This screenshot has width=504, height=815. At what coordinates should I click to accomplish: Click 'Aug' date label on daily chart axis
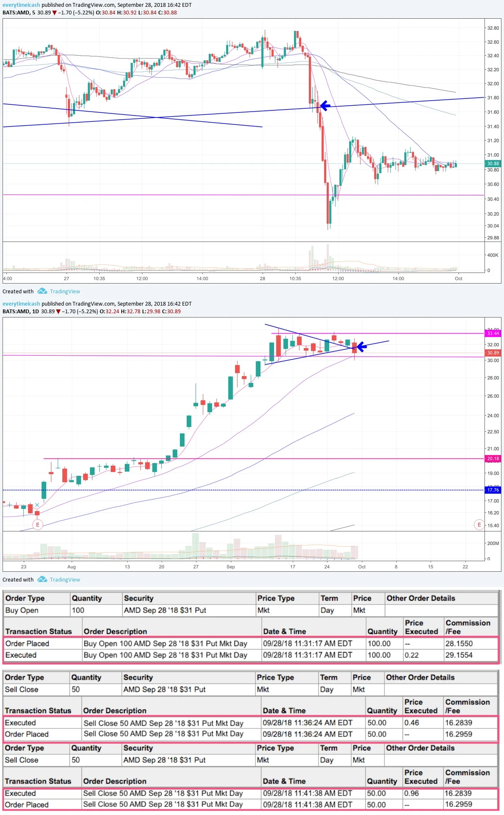71,567
